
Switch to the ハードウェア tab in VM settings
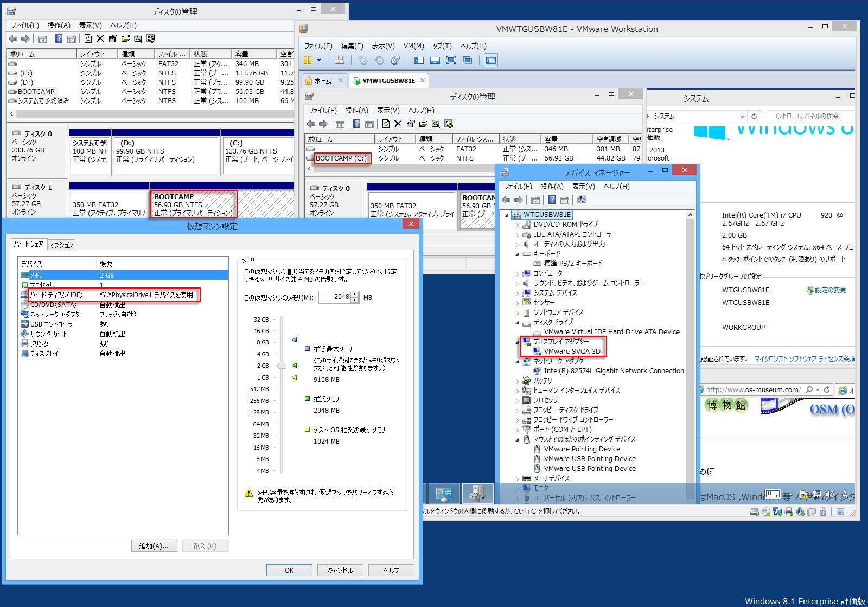[x=28, y=244]
